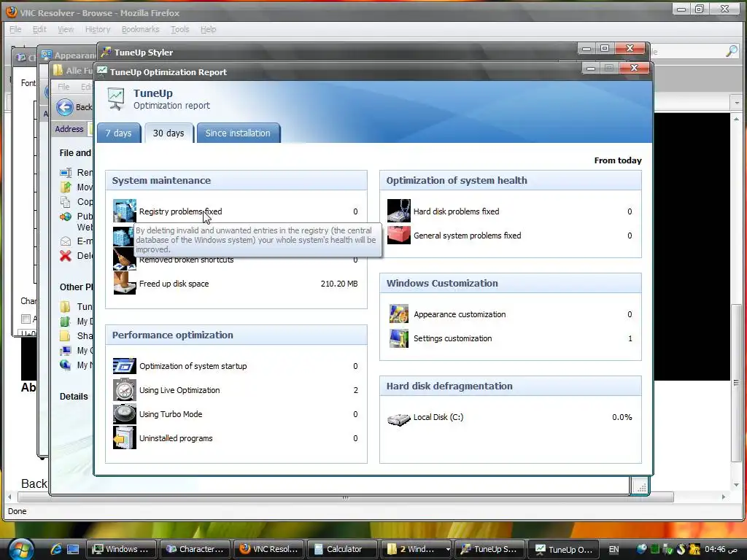Switch to the 30 days tab
This screenshot has width=747, height=560.
click(169, 133)
